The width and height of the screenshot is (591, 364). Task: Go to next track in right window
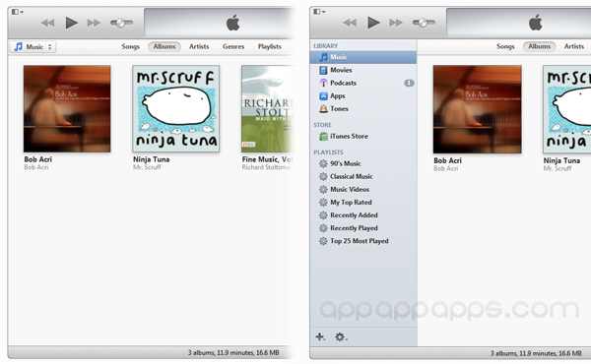[396, 23]
